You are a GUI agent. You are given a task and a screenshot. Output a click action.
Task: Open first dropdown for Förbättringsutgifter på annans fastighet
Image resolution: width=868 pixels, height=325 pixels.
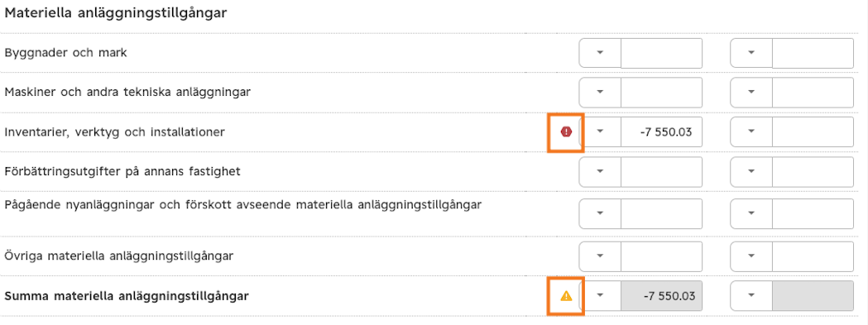(x=600, y=172)
